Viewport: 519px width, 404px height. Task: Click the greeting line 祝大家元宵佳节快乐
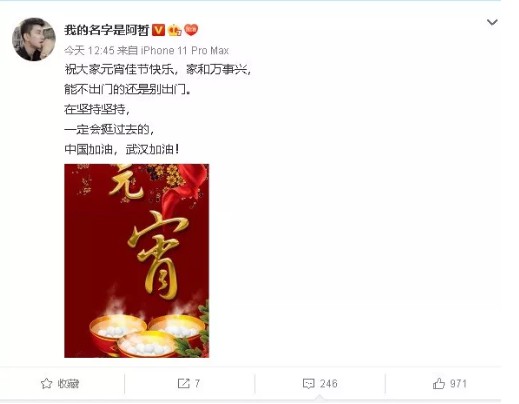119,69
